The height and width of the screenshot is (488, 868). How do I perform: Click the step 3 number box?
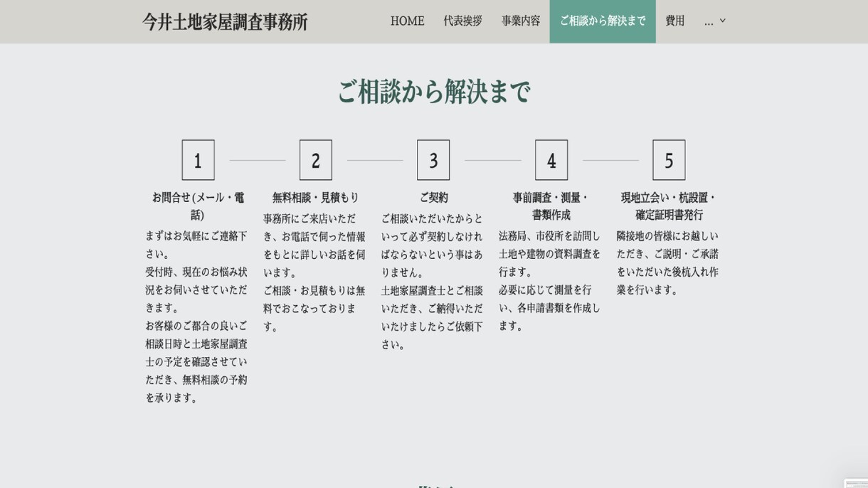(433, 160)
